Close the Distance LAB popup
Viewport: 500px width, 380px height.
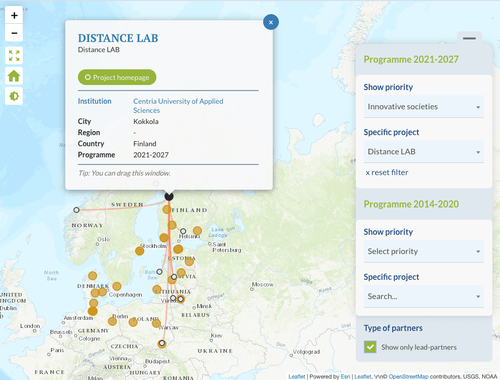pyautogui.click(x=271, y=22)
